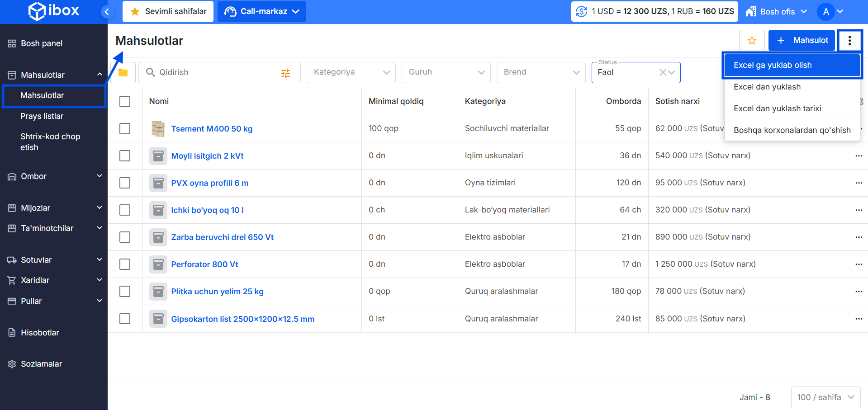Click the currency exchange rate icon

pyautogui.click(x=581, y=12)
